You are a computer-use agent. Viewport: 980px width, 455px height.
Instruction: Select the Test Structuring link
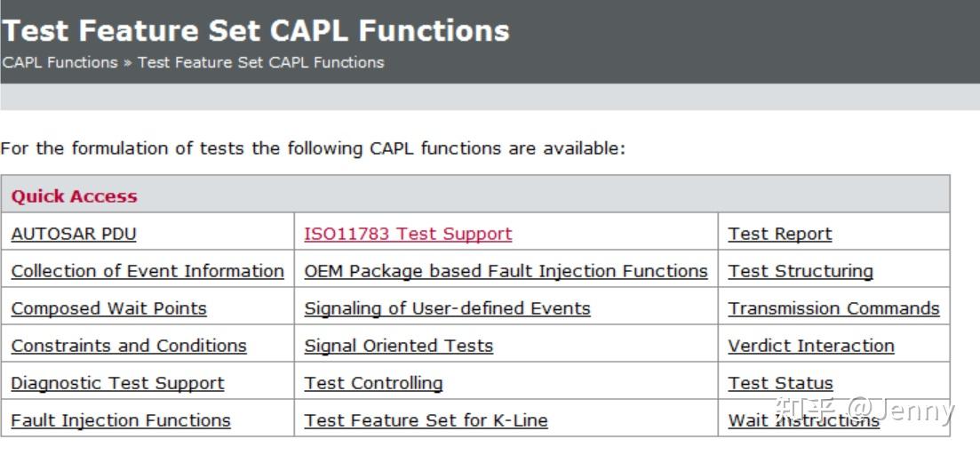[x=801, y=271]
